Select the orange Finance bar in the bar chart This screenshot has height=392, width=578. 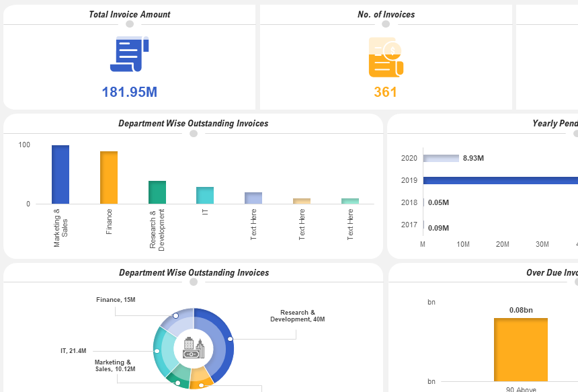click(109, 178)
